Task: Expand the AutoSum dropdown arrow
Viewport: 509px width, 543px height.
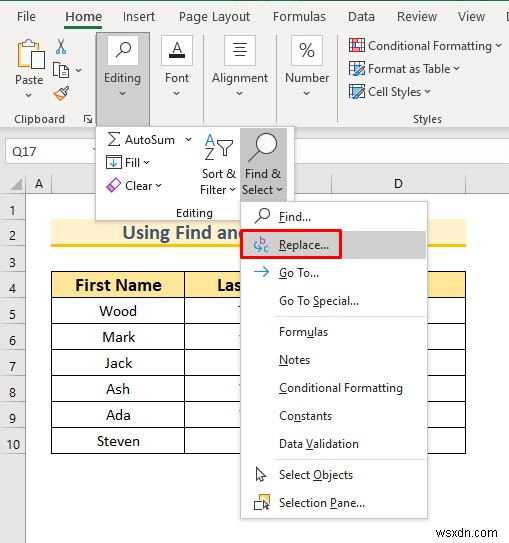Action: [x=188, y=140]
